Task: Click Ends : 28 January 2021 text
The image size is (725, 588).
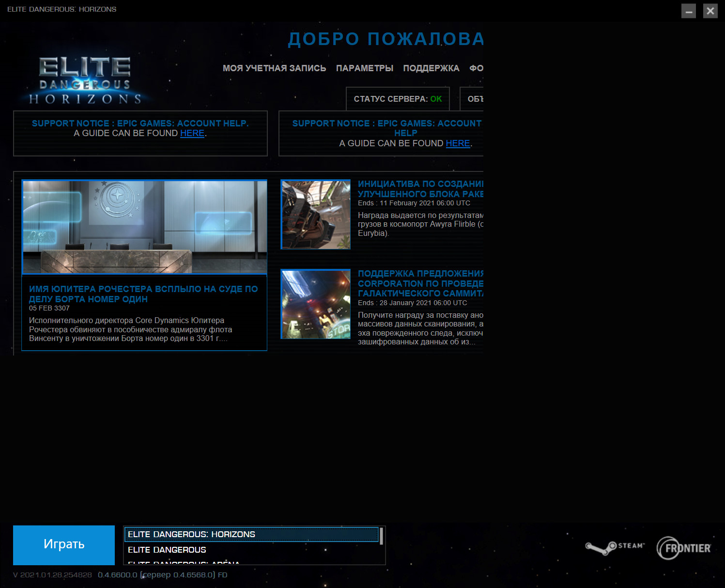Action: (x=413, y=303)
